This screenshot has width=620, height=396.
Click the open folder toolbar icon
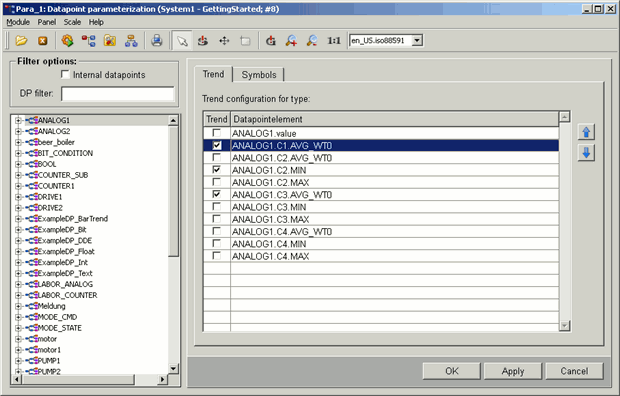coord(21,40)
